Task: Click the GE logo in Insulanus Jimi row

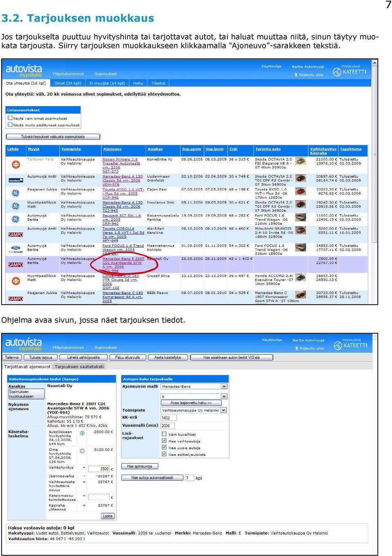Action: 16,206
